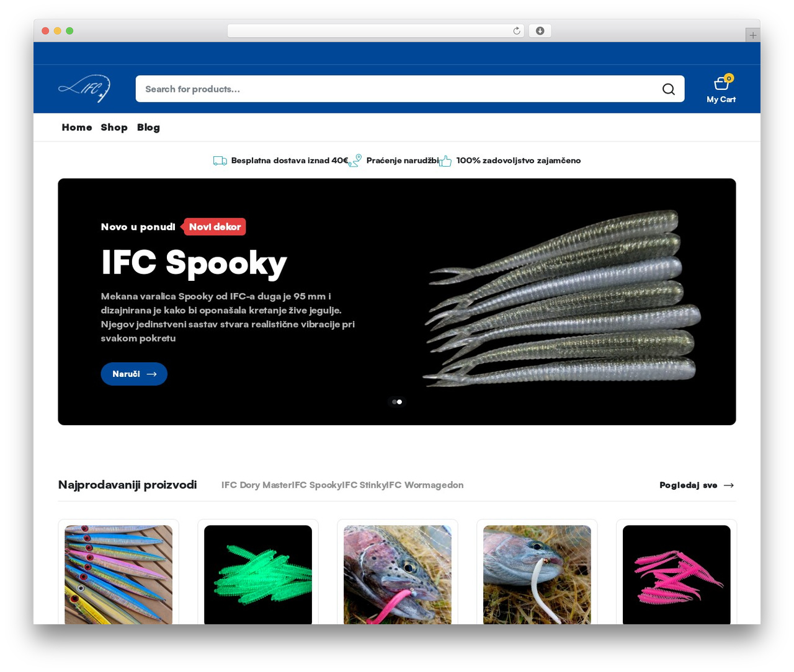Open the Shop menu item
Screen dimensions: 794x672
[114, 127]
